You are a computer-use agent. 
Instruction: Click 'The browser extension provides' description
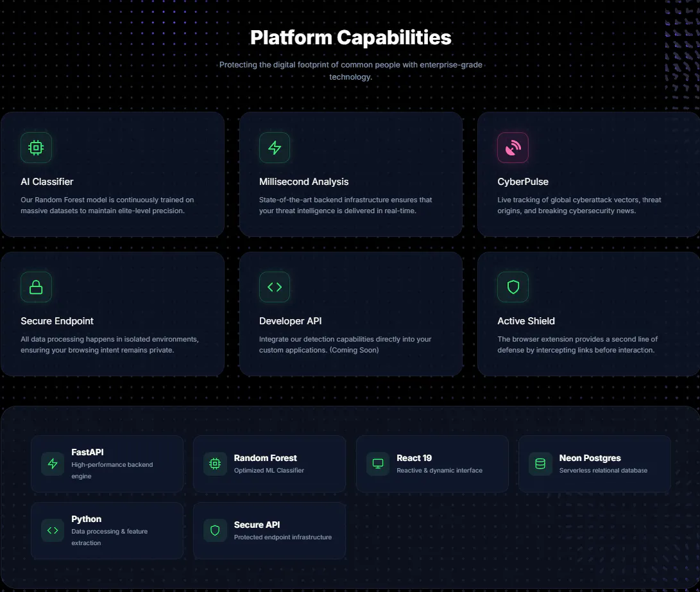coord(577,344)
